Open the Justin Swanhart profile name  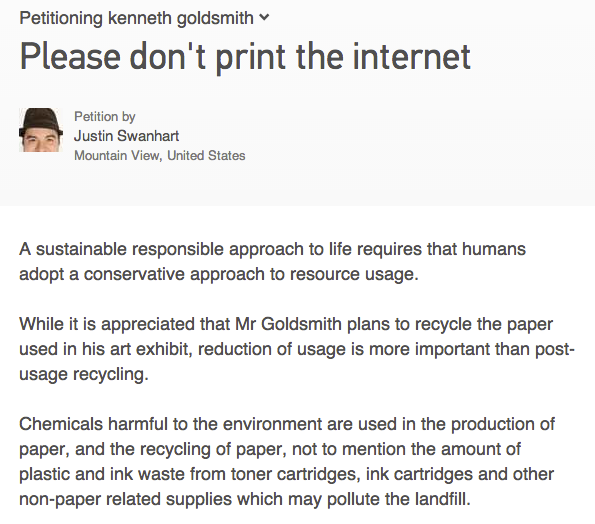pos(126,136)
